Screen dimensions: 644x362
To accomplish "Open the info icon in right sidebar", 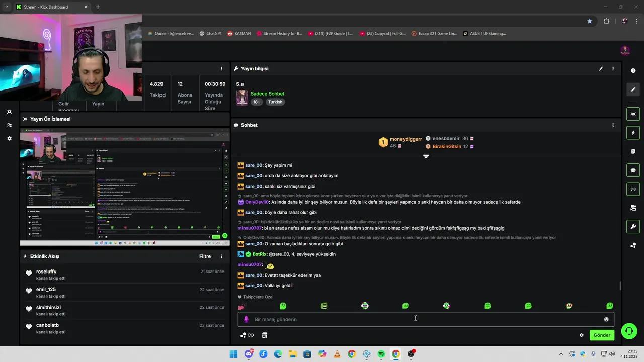I will pyautogui.click(x=633, y=71).
